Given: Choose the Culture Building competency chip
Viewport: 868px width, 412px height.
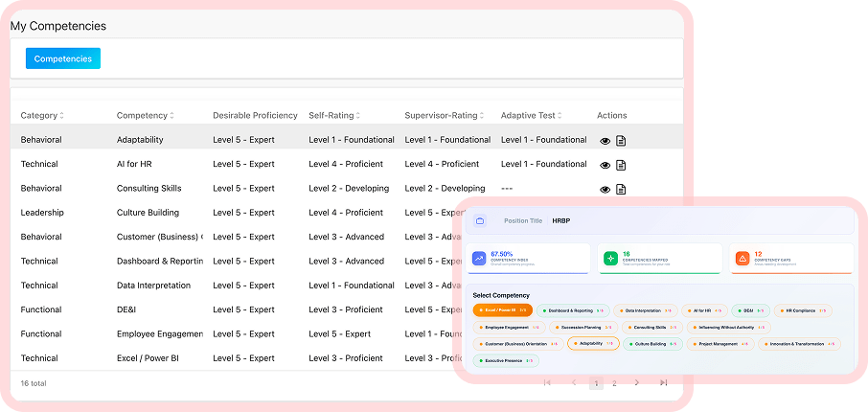Looking at the screenshot, I should (x=652, y=344).
